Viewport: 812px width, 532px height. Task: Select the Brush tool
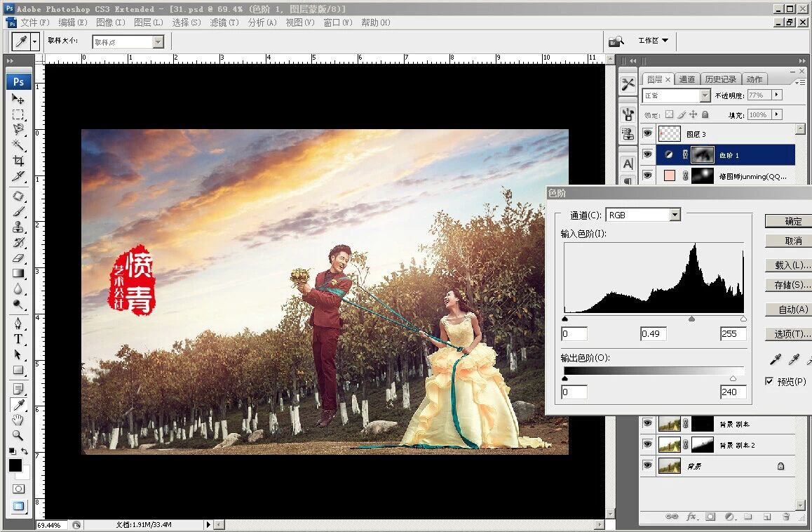tap(18, 211)
